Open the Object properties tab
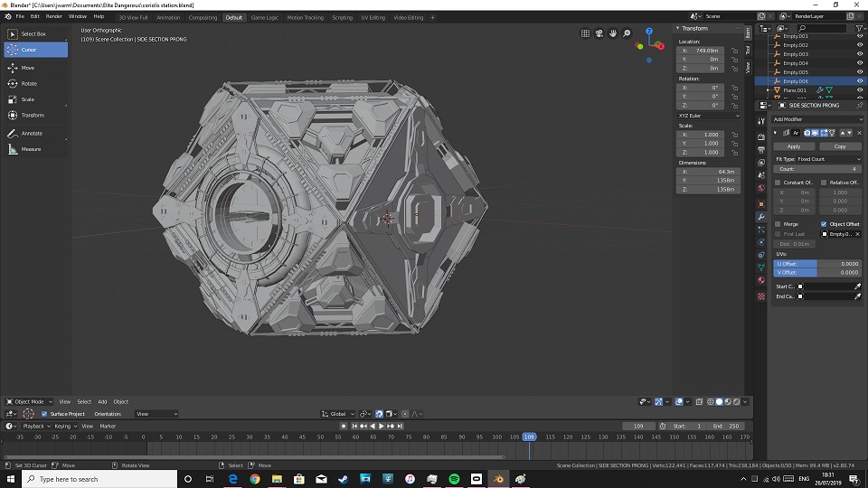Image resolution: width=868 pixels, height=488 pixels. tap(761, 204)
